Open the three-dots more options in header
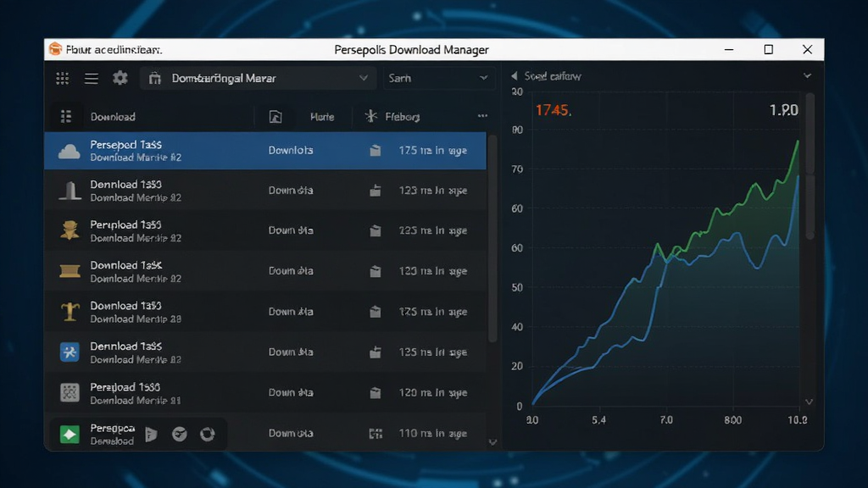 (482, 115)
